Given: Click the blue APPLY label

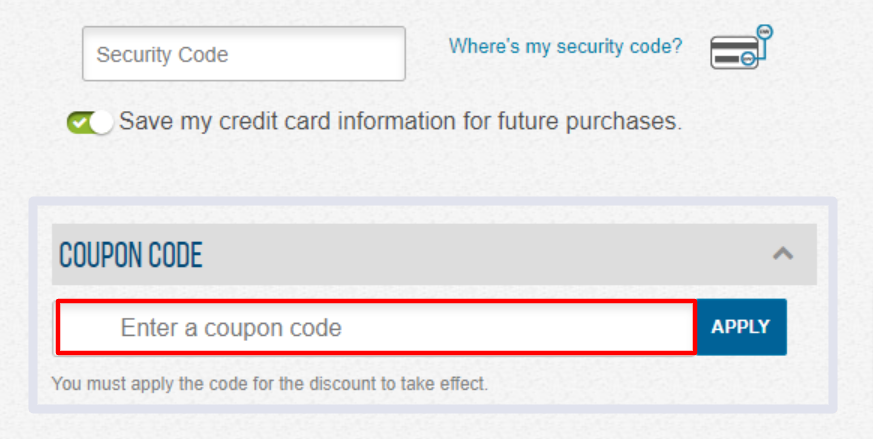Looking at the screenshot, I should (x=740, y=327).
